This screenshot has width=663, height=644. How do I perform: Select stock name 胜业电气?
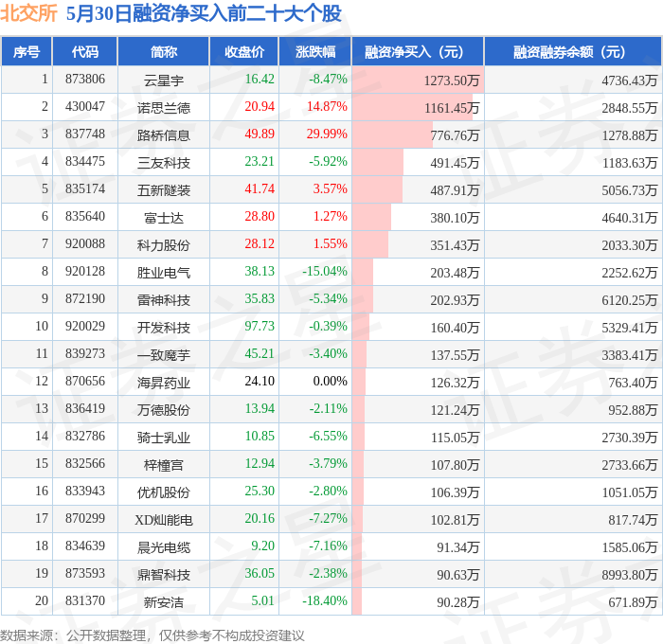(x=164, y=273)
